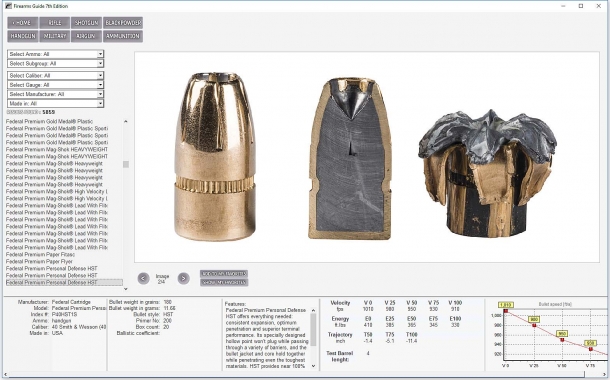Select Federal Premium Paper Flyer in list
Image resolution: width=610 pixels, height=380 pixels.
pyautogui.click(x=39, y=261)
